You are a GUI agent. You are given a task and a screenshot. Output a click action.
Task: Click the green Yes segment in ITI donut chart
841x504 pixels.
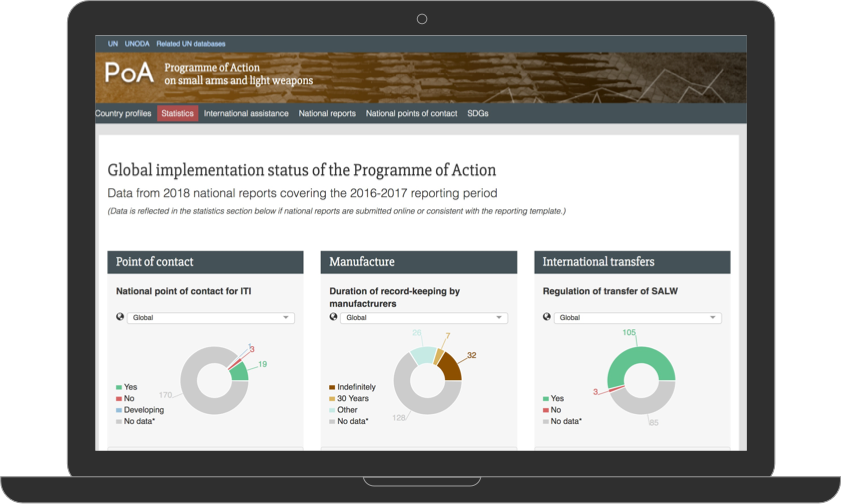tap(238, 370)
